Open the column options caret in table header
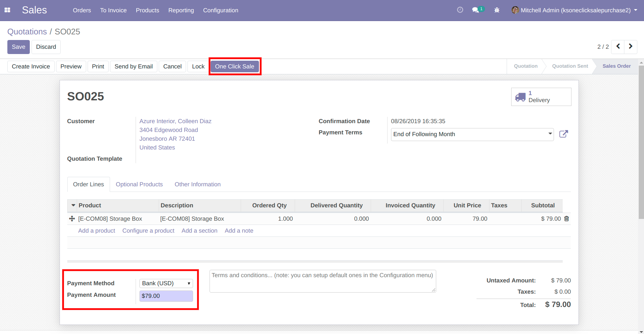 [73, 205]
